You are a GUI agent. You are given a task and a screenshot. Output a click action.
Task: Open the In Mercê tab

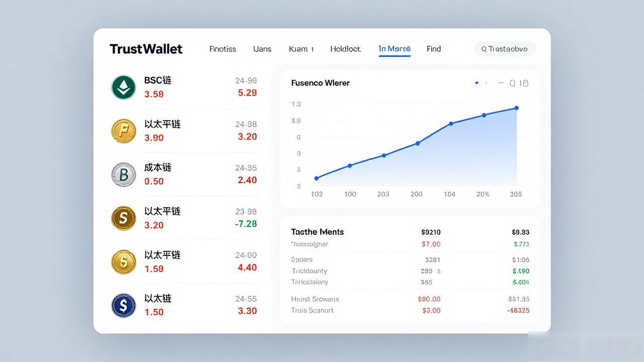pos(394,49)
